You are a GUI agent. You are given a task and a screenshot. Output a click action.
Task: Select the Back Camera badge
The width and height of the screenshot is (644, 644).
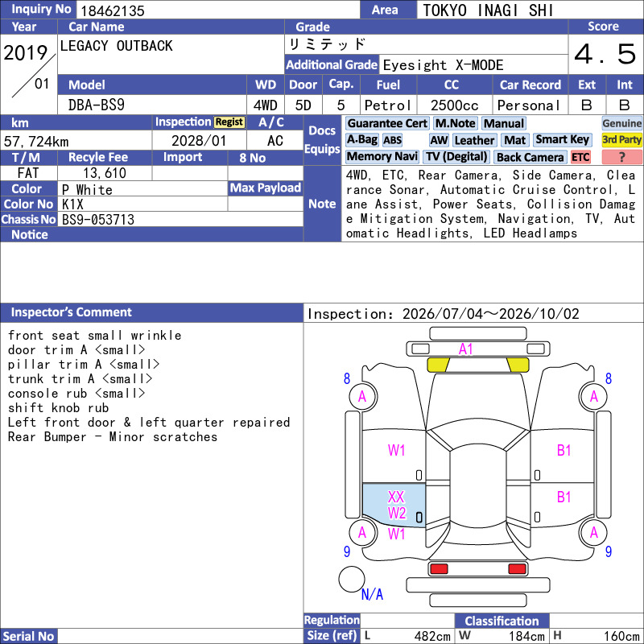(x=530, y=157)
